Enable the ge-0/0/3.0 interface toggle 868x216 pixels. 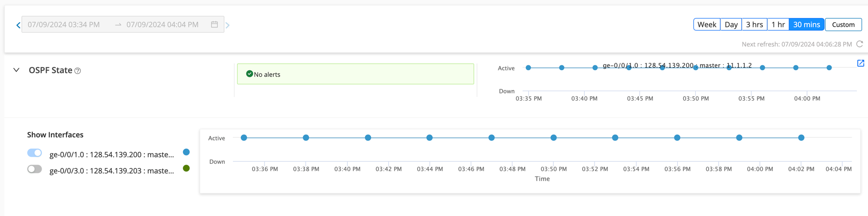pos(35,169)
